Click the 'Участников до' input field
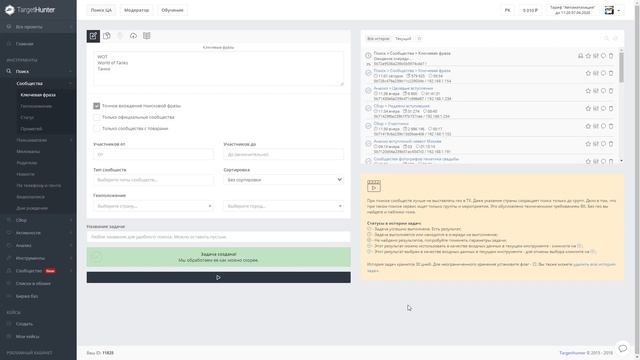 (x=284, y=155)
